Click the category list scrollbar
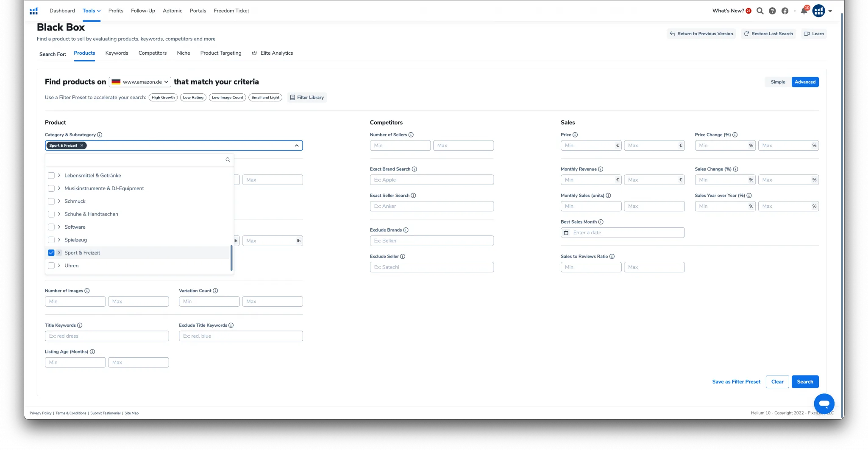The width and height of the screenshot is (868, 451). pyautogui.click(x=231, y=258)
